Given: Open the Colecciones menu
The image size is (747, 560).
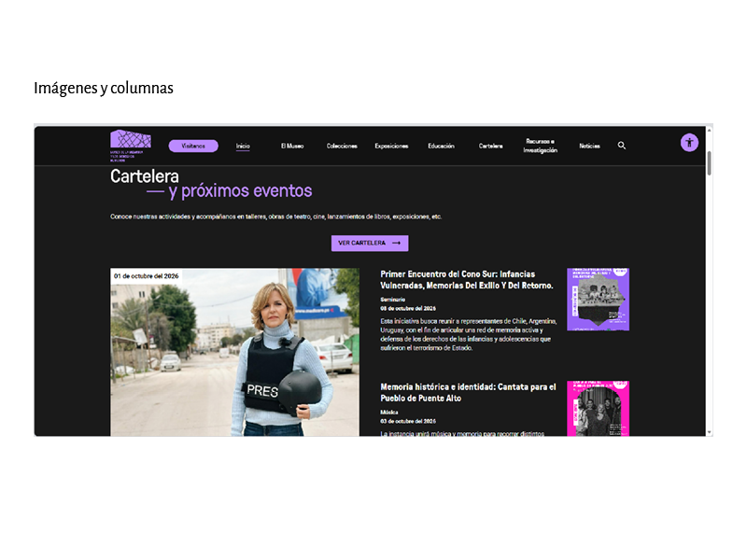Looking at the screenshot, I should pyautogui.click(x=342, y=147).
